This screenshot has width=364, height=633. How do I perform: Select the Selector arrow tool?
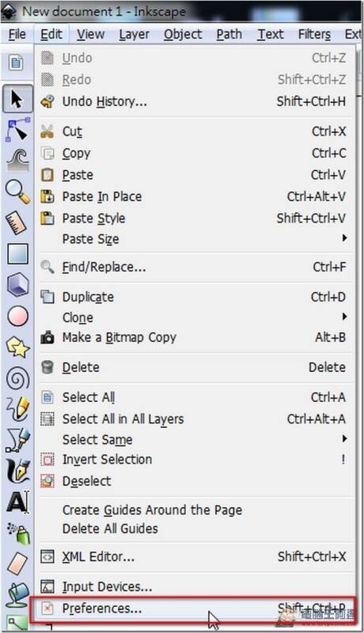pos(17,98)
